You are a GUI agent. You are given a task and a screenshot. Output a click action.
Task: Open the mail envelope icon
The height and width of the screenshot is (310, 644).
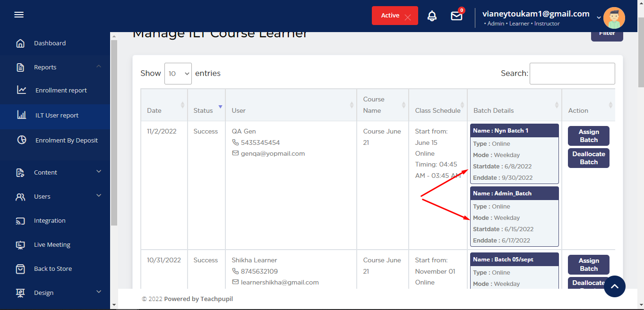(x=456, y=16)
